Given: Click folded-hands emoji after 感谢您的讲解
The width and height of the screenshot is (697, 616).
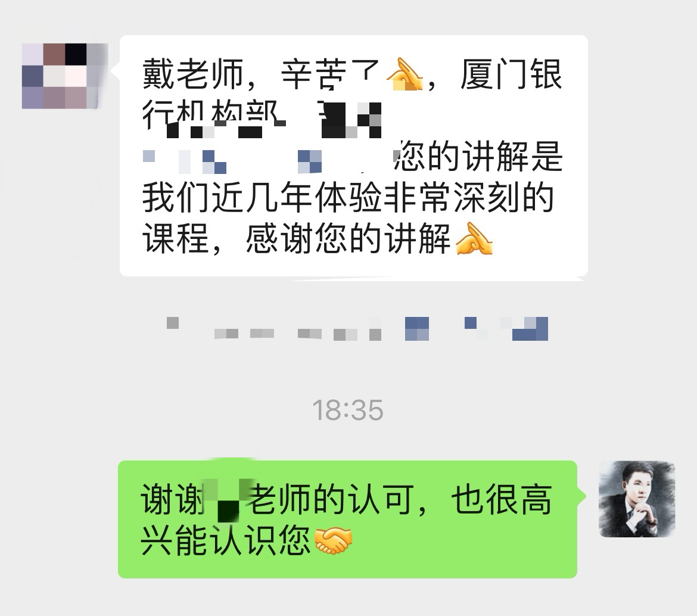Looking at the screenshot, I should coord(474,239).
